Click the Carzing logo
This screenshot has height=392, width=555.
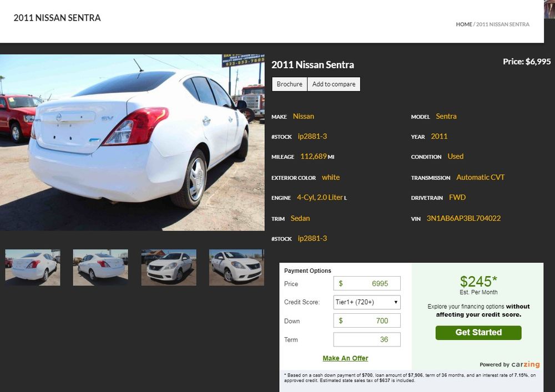(x=525, y=364)
